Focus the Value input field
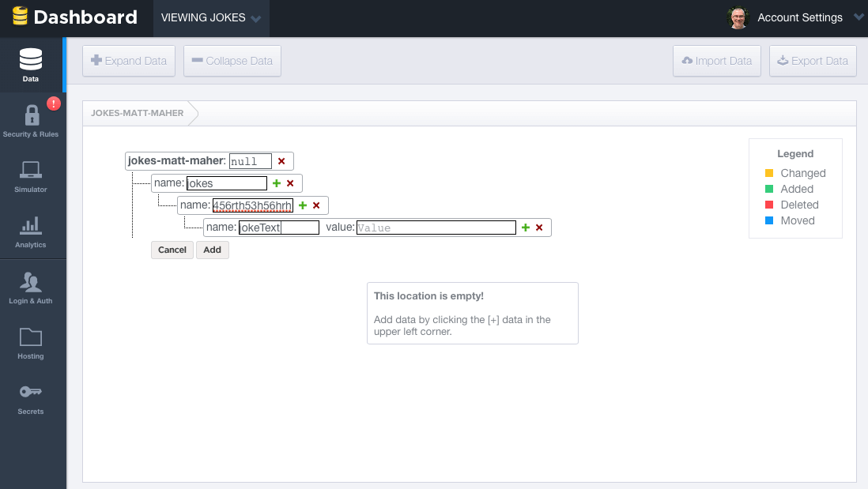868x489 pixels. click(x=436, y=228)
